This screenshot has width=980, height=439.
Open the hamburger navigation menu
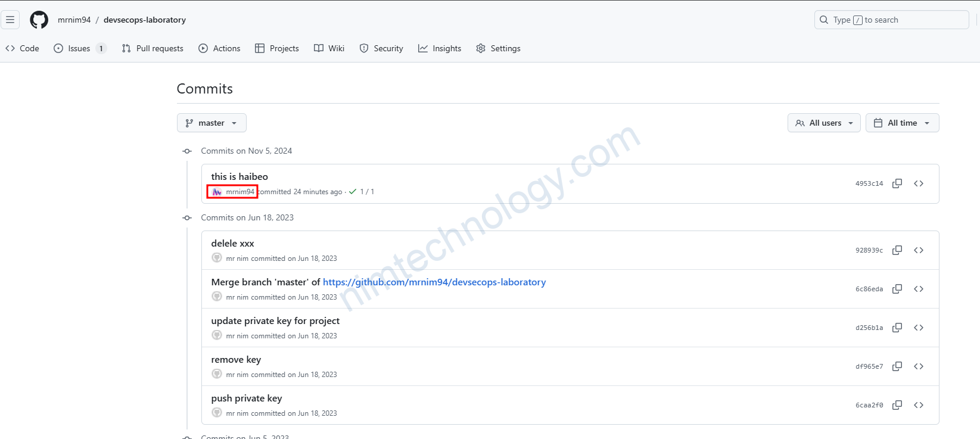(10, 20)
